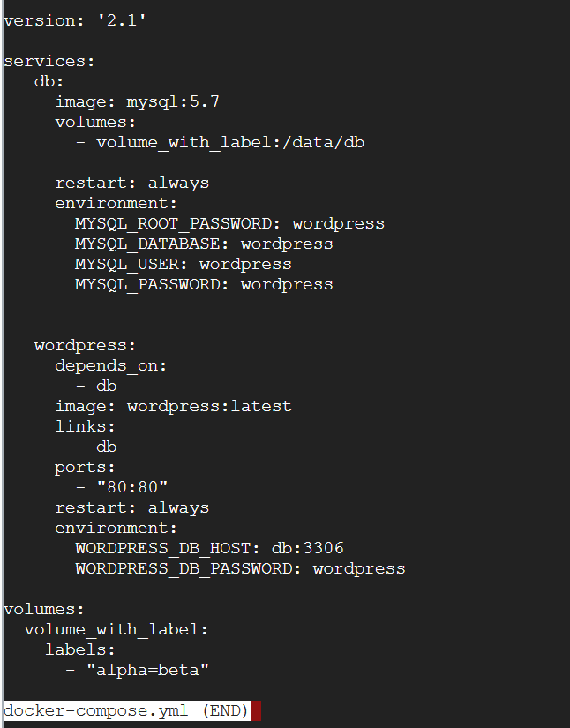Image resolution: width=570 pixels, height=728 pixels.
Task: Click the volume_with_label:/data/db entry
Action: click(x=229, y=142)
